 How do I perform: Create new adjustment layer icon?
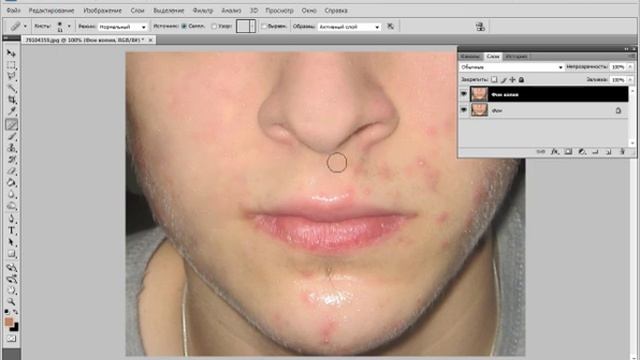tap(582, 151)
